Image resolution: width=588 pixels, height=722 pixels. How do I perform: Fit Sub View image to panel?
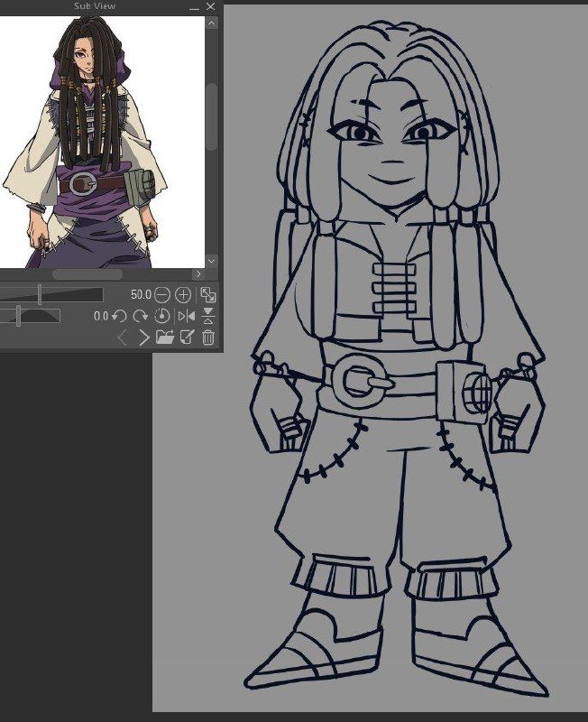tap(208, 295)
